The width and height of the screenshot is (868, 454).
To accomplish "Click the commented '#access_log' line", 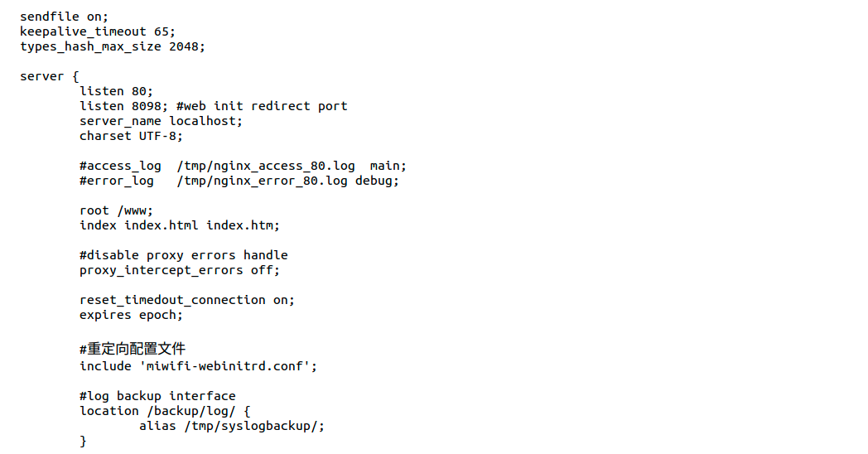I will point(243,166).
